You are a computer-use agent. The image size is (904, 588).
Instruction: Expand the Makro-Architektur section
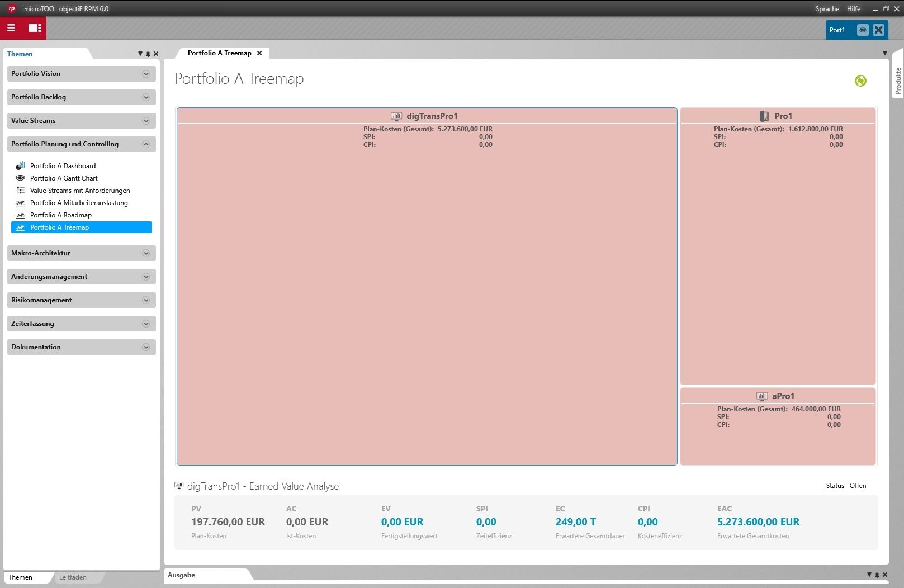(x=146, y=253)
